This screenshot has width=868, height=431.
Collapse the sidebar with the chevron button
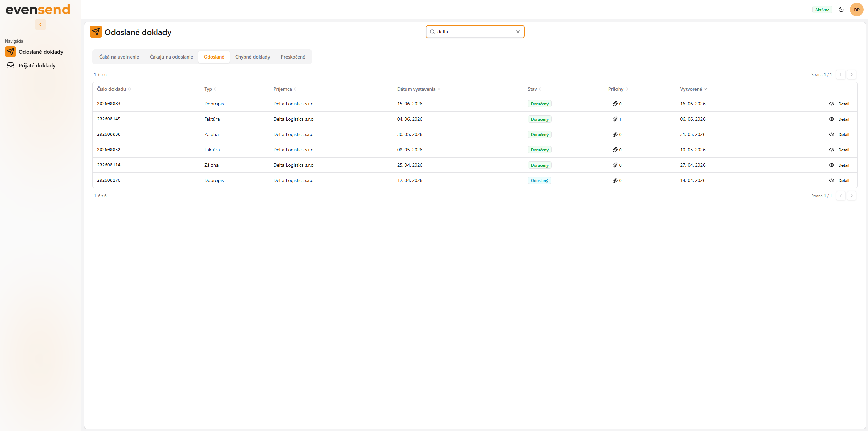(40, 24)
